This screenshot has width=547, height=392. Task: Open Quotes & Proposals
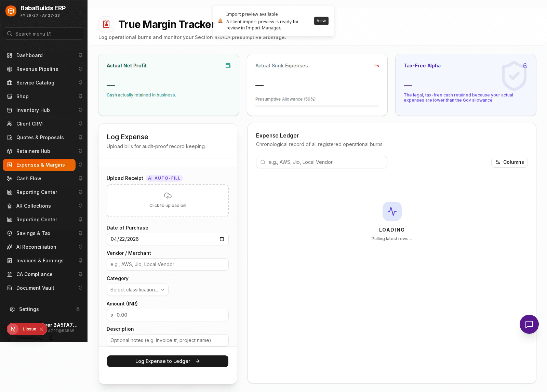[x=39, y=138]
